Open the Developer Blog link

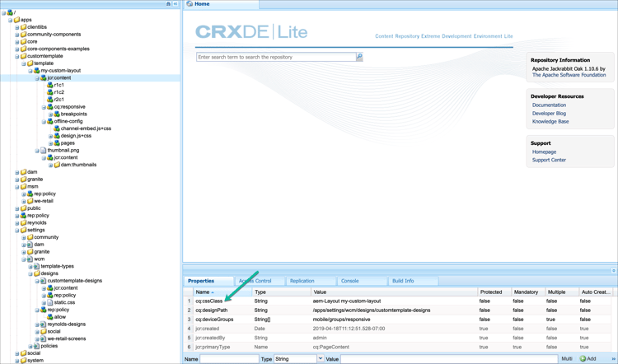click(549, 114)
